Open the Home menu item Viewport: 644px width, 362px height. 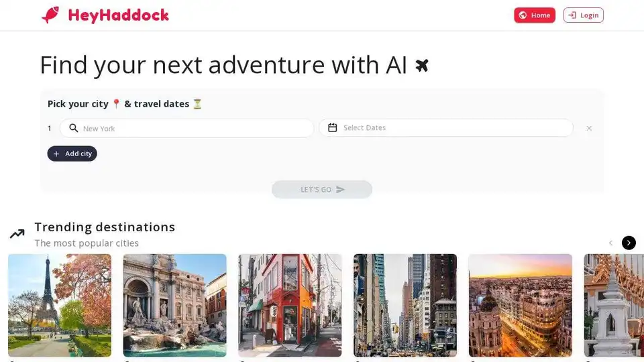(x=535, y=15)
